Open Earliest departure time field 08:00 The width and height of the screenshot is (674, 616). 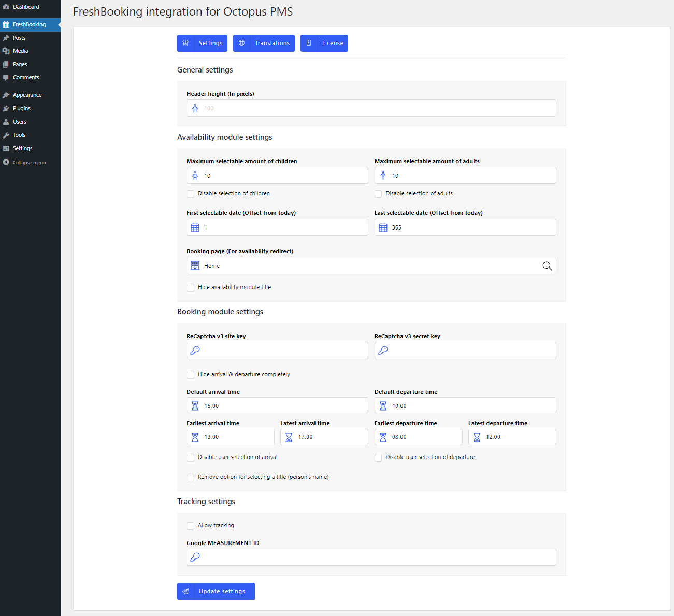coord(418,437)
